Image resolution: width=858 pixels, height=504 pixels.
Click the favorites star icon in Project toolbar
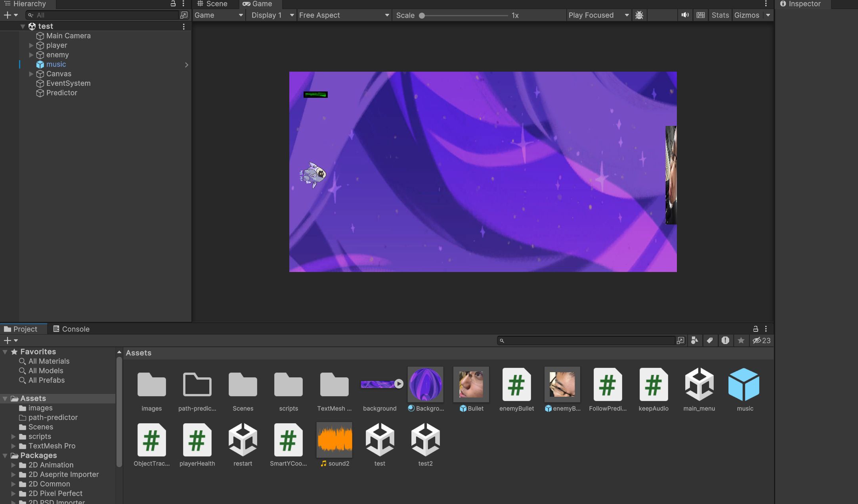(x=741, y=340)
